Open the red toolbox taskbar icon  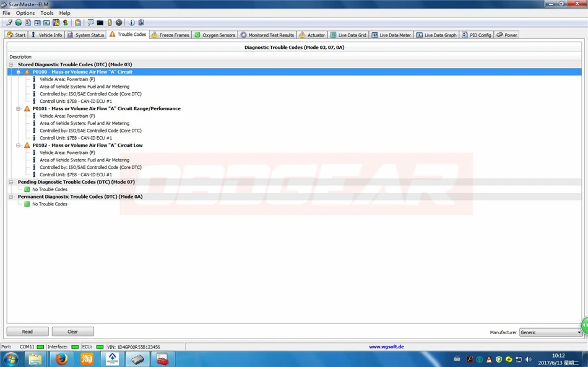coord(163,359)
